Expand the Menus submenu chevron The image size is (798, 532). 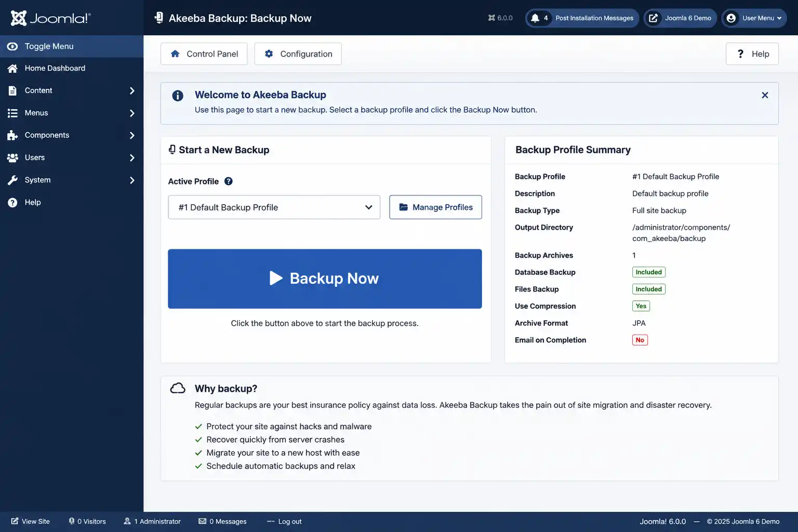(132, 113)
